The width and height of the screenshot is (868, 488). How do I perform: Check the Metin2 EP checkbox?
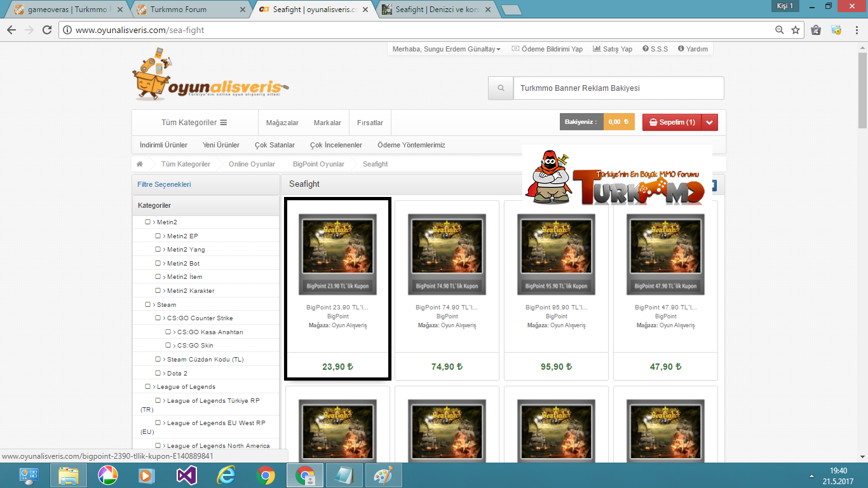point(158,236)
